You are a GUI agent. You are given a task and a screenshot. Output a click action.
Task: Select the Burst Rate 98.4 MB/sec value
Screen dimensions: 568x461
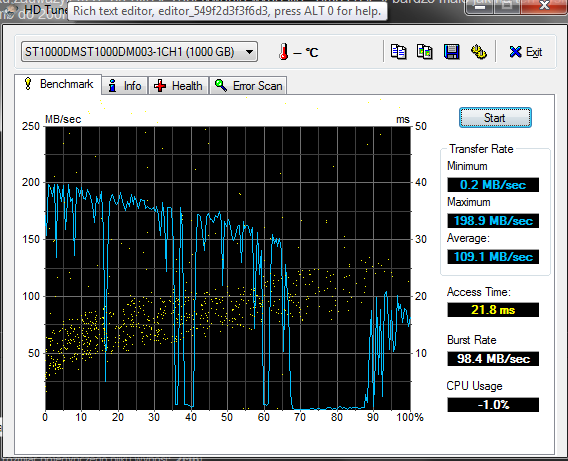click(493, 359)
